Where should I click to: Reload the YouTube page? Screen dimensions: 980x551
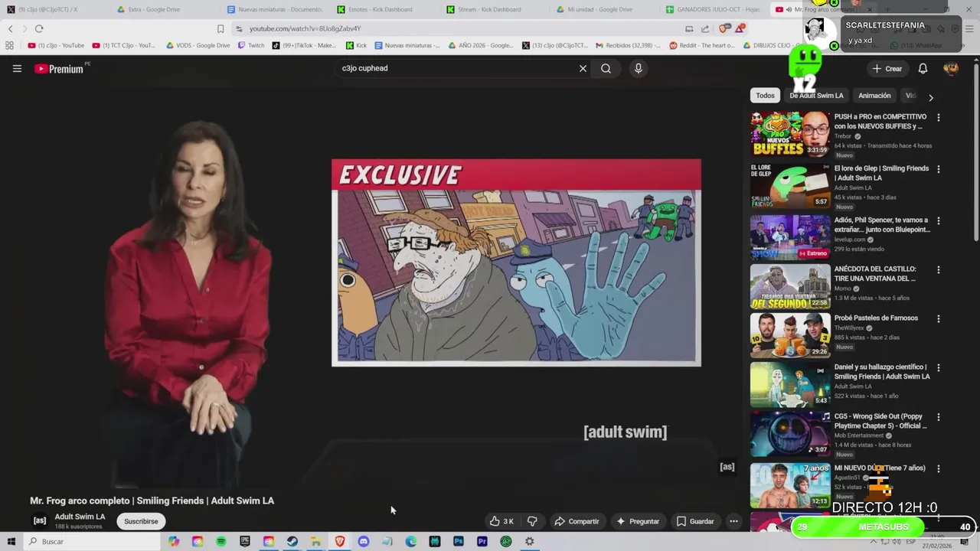coord(39,28)
